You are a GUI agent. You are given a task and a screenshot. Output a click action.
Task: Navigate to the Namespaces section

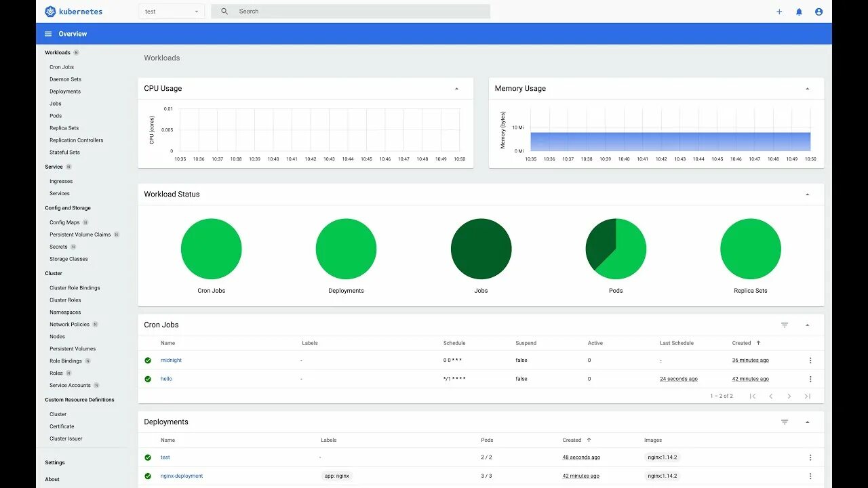(64, 312)
